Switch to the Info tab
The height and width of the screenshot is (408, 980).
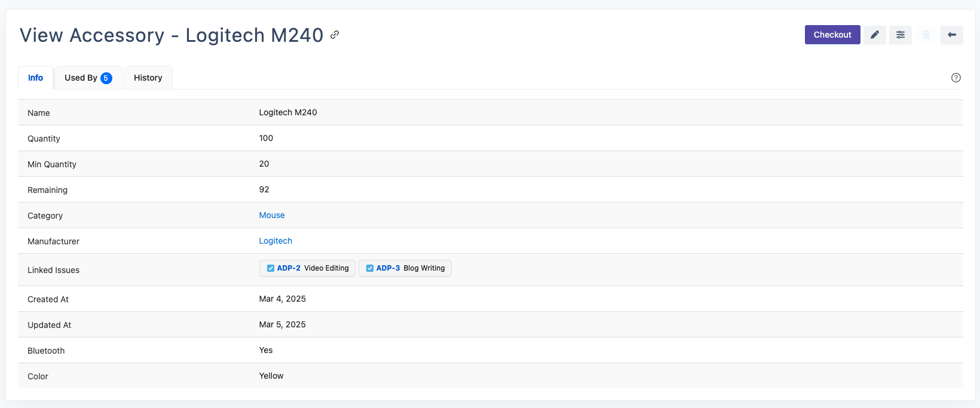(36, 78)
